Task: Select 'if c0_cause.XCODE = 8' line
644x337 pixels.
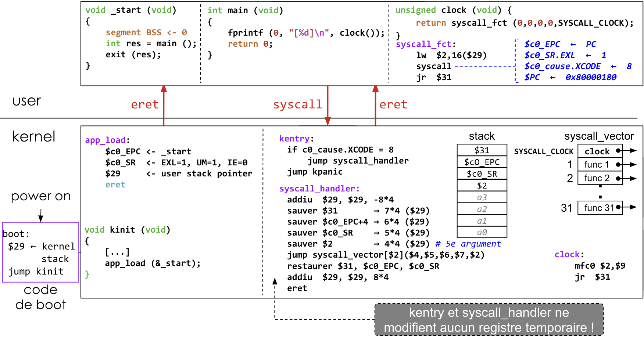Action: coord(340,150)
